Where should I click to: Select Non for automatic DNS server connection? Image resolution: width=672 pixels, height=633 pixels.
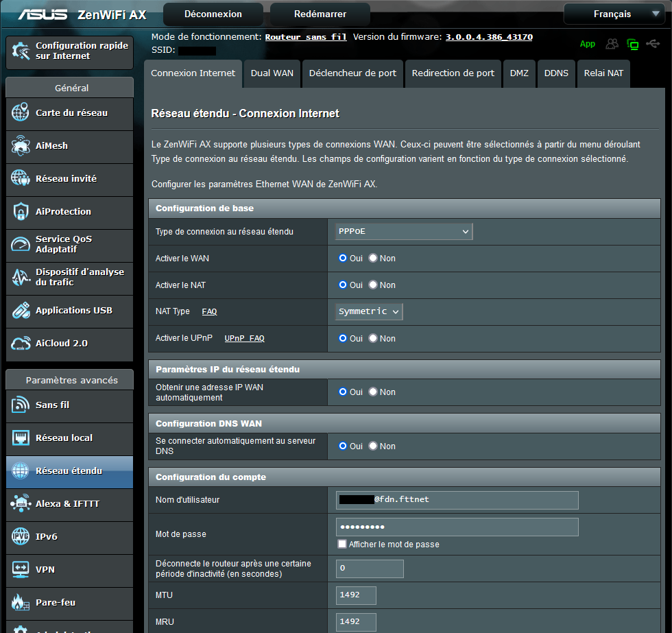coord(373,446)
